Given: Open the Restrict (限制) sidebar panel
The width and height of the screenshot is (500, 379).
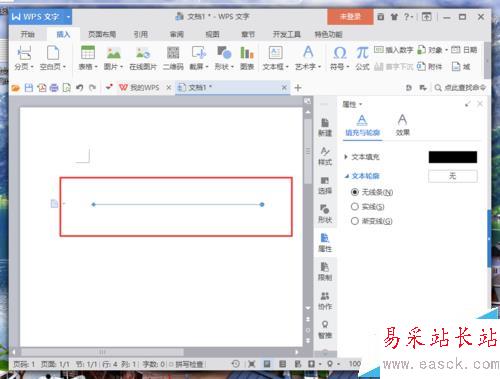Looking at the screenshot, I should point(325,271).
